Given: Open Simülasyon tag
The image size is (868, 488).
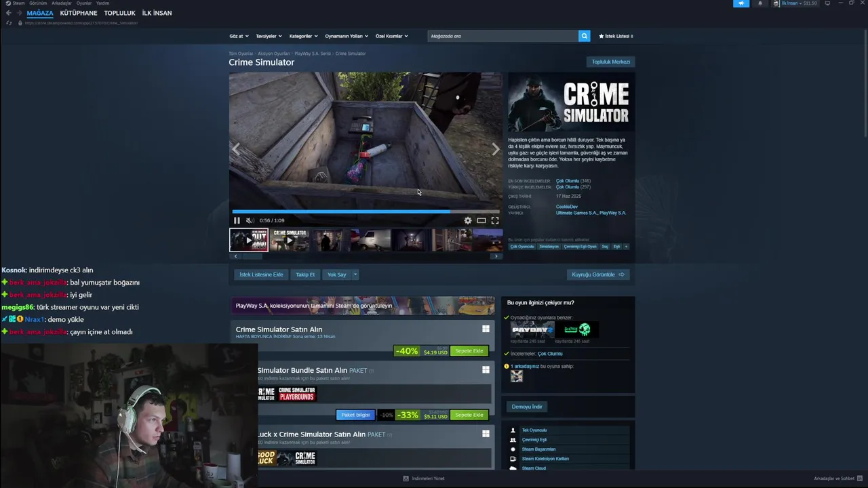Looking at the screenshot, I should [549, 247].
